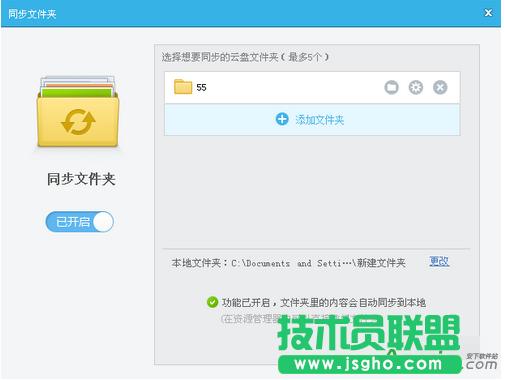This screenshot has height=380, width=505.
Task: Select the yellow folder icon beside 55
Action: 183,87
